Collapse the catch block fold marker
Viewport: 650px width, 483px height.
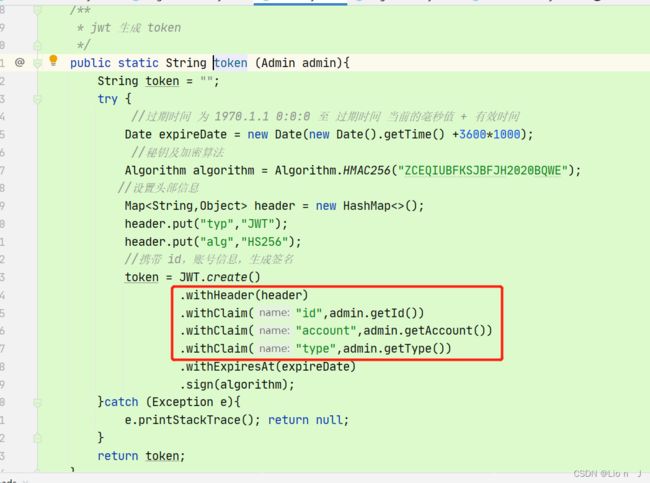click(x=37, y=402)
